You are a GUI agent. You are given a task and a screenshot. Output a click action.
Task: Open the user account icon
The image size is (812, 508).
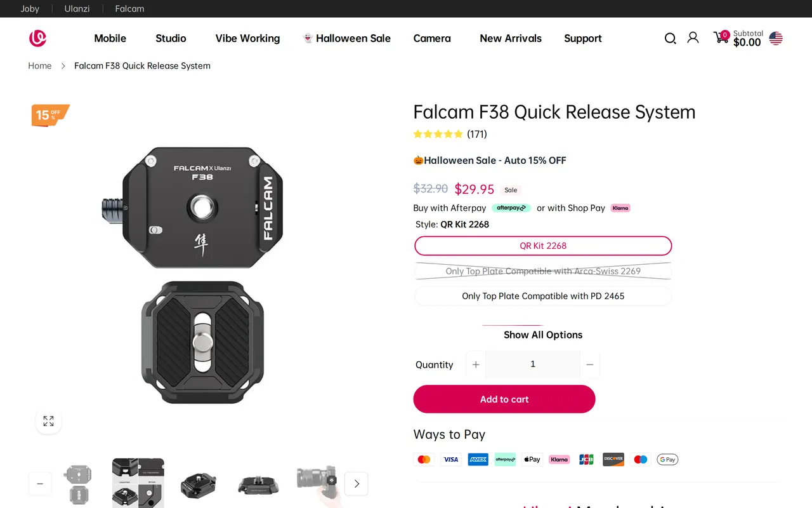point(693,38)
